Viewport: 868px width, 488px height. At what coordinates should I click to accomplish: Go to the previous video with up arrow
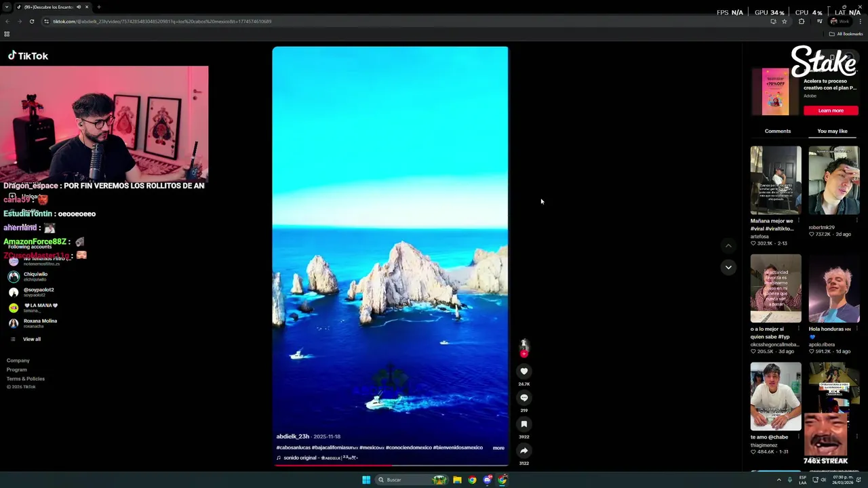[x=728, y=246]
